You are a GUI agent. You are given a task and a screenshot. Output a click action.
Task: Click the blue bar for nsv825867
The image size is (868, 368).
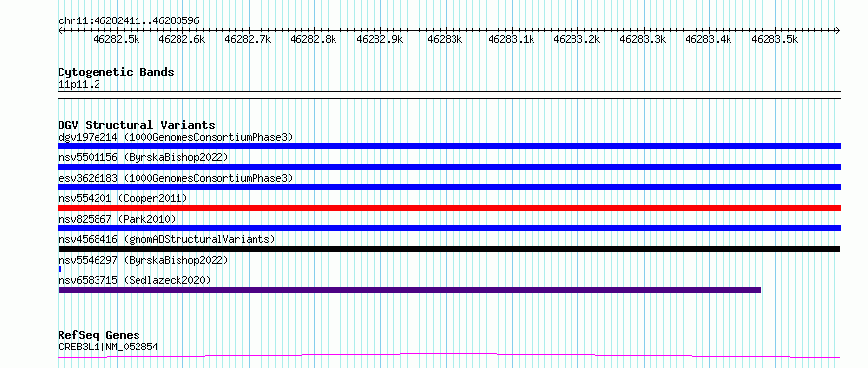450,228
